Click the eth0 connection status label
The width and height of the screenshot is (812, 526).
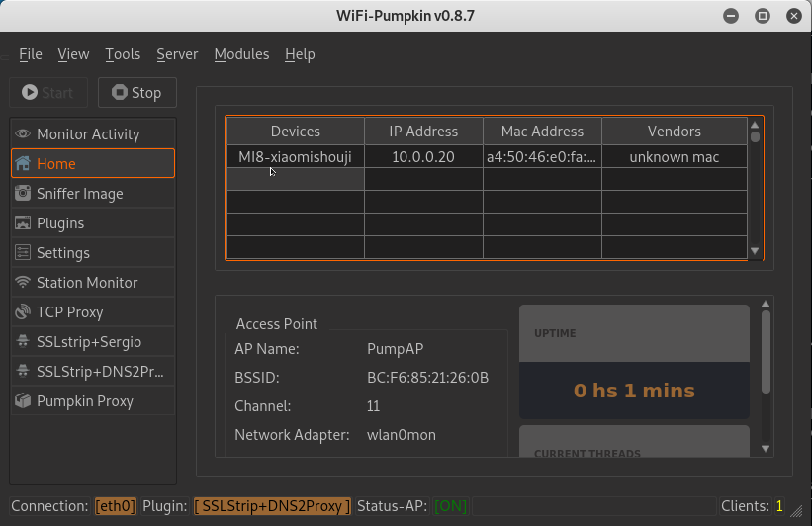tap(116, 506)
